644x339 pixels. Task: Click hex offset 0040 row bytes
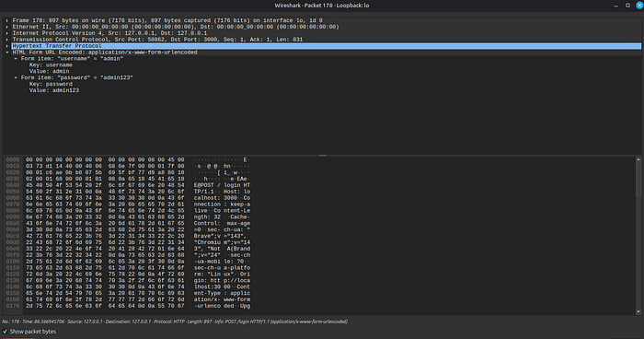coord(105,185)
